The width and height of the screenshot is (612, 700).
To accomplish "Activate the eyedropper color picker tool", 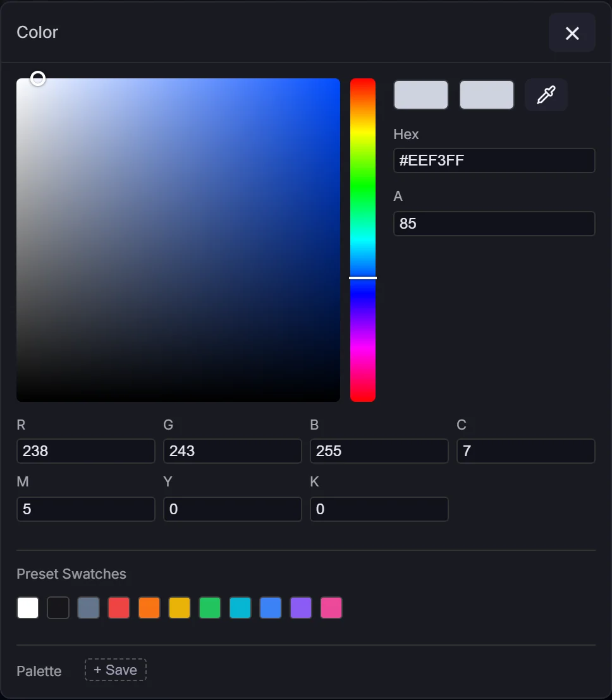I will pyautogui.click(x=546, y=95).
